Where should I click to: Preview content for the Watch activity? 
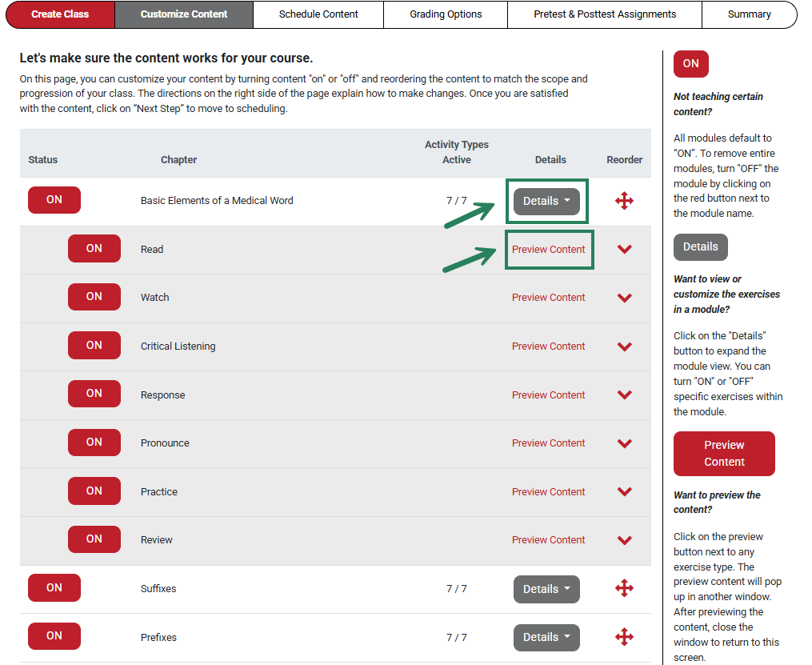tap(548, 297)
